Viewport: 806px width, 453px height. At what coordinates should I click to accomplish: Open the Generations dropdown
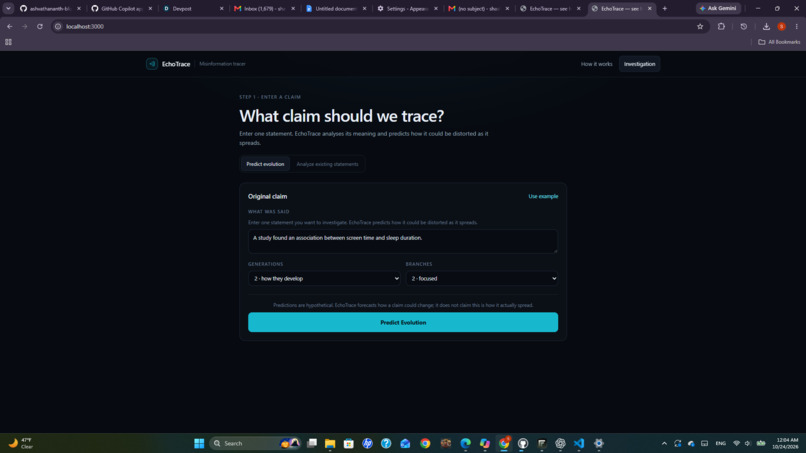click(x=324, y=278)
